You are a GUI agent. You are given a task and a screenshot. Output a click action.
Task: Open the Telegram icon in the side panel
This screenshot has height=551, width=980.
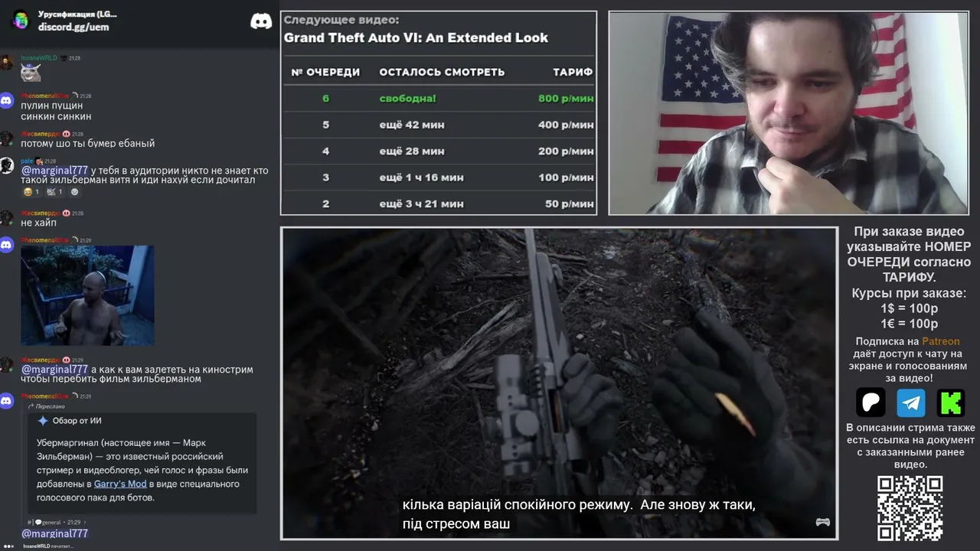coord(911,403)
